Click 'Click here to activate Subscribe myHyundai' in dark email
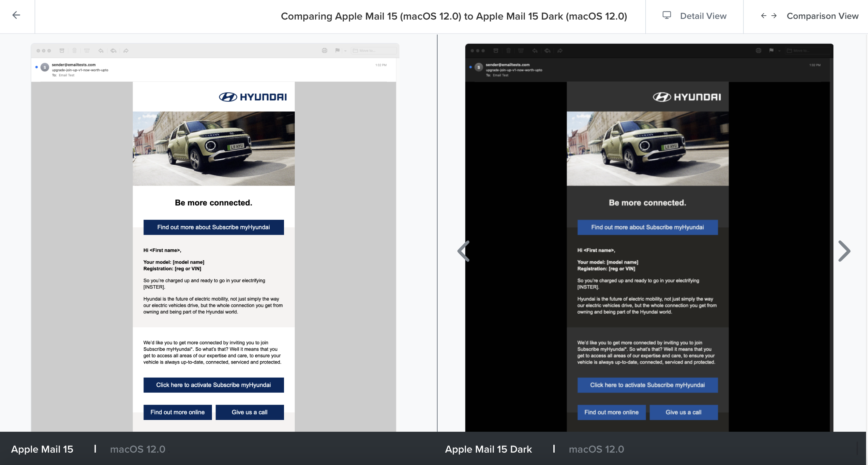This screenshot has height=465, width=868. pyautogui.click(x=648, y=385)
